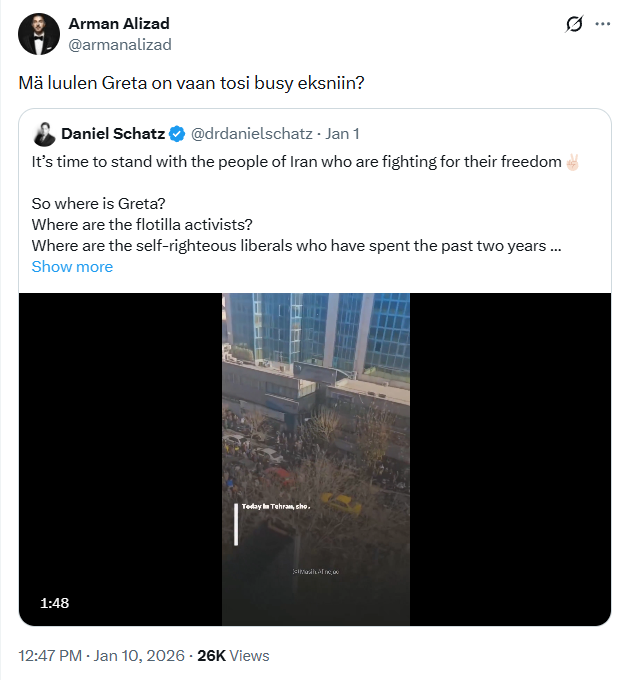Play the Tehran street video
The width and height of the screenshot is (626, 680).
(x=315, y=459)
